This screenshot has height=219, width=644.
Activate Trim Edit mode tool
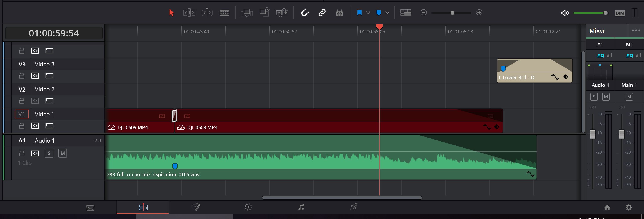tap(189, 13)
